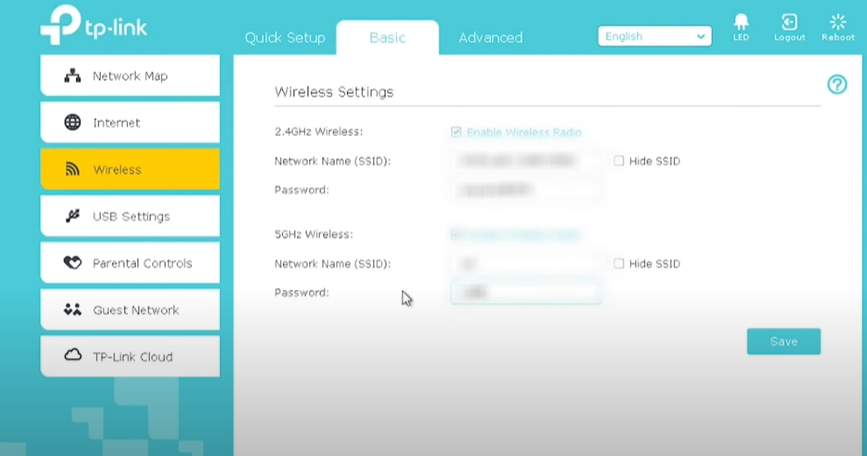The height and width of the screenshot is (456, 867).
Task: Click the Parental Controls heart icon
Action: (x=72, y=263)
